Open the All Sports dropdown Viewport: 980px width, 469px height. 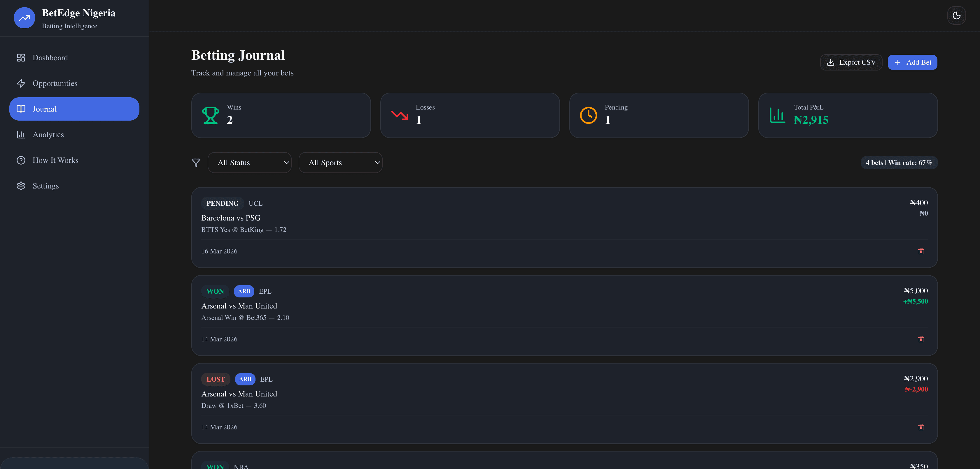coord(340,163)
